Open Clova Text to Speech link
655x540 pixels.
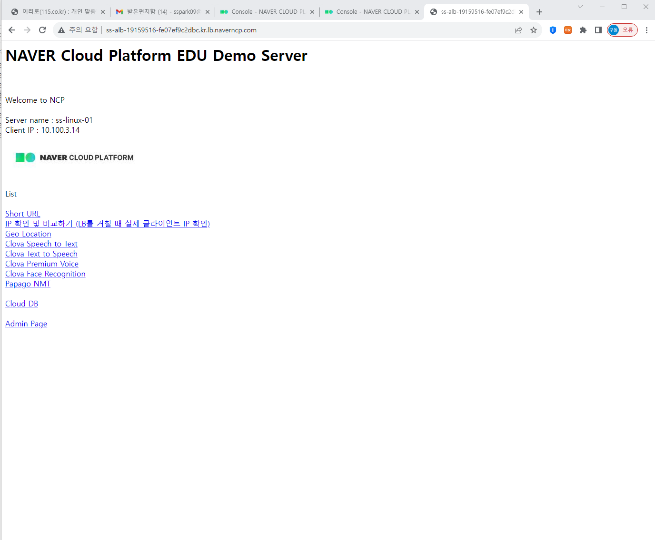point(41,254)
